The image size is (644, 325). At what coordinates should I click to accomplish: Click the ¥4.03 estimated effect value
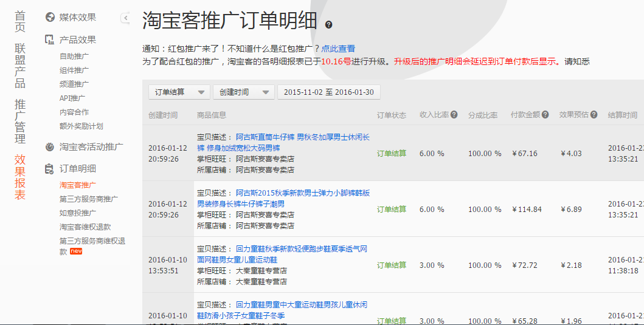[x=571, y=154]
